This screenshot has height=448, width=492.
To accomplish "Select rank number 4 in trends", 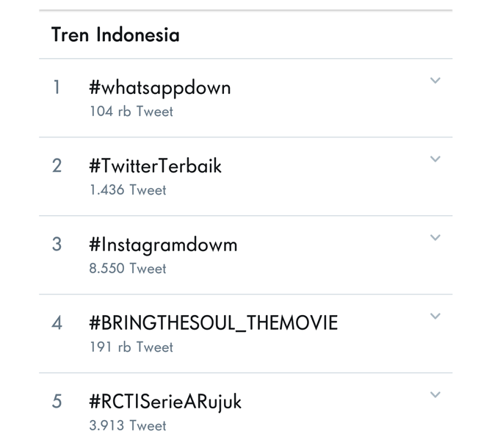I will pyautogui.click(x=57, y=323).
